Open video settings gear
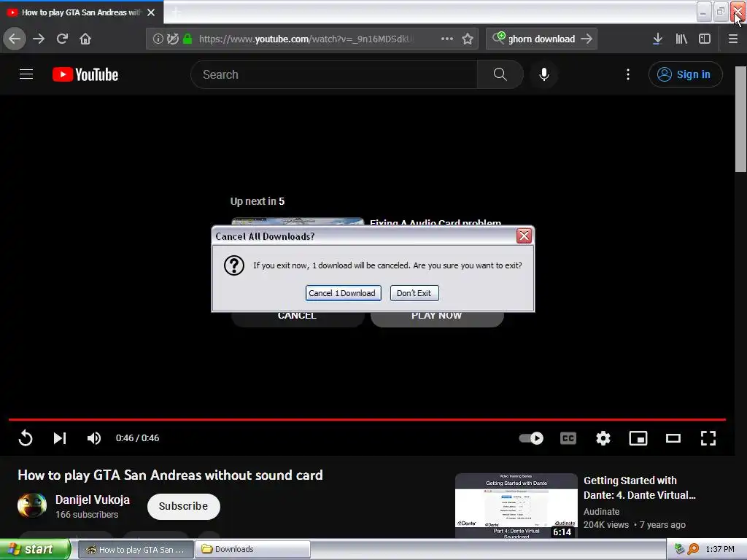This screenshot has width=747, height=560. [603, 437]
